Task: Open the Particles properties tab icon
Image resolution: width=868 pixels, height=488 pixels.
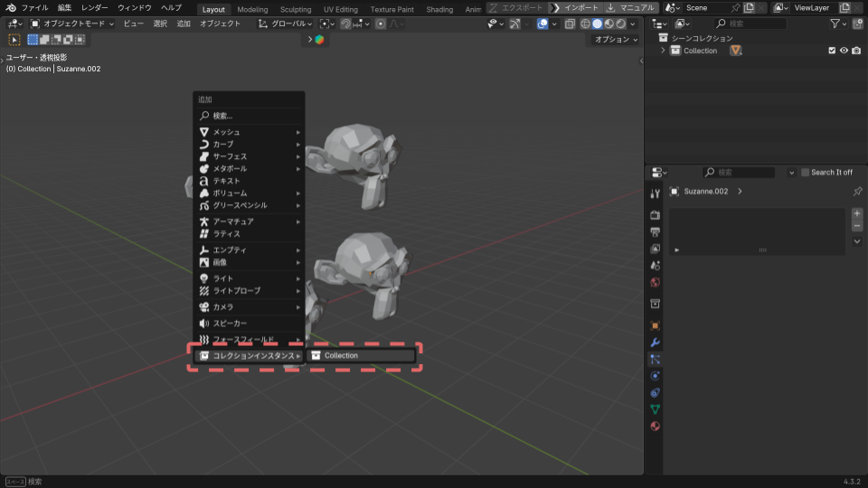Action: click(x=655, y=360)
